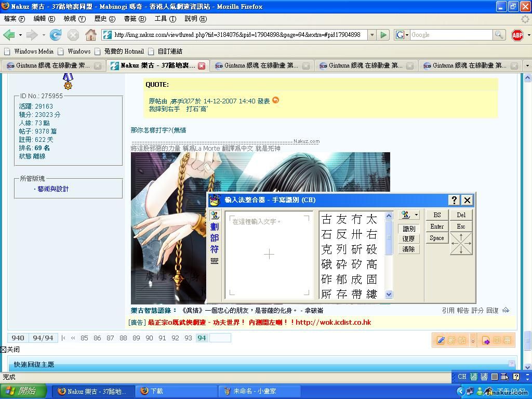
Task: Expand the 新帖 new-post options arrow
Action: (x=473, y=340)
